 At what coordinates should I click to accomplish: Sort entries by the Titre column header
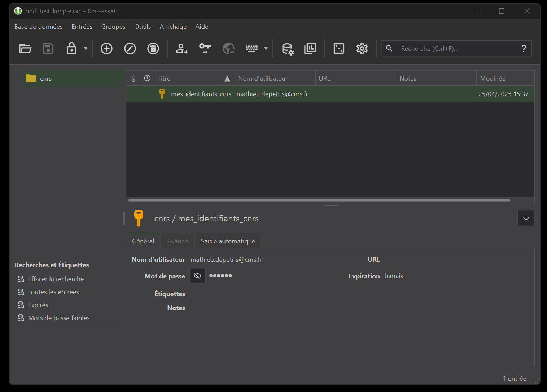(x=194, y=78)
